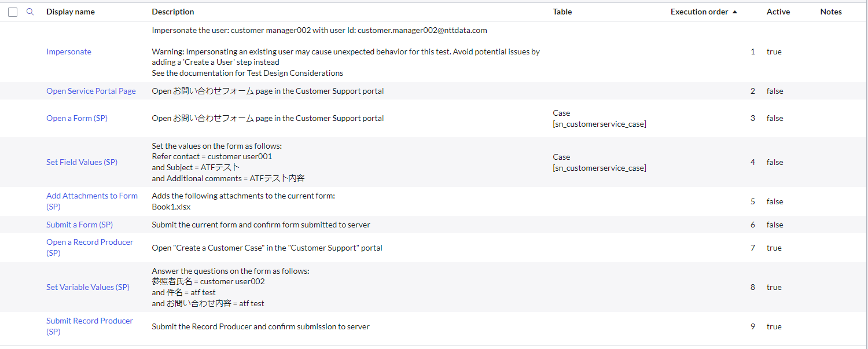Open Add Attachments to Form (SP) link
The height and width of the screenshot is (349, 868).
92,201
